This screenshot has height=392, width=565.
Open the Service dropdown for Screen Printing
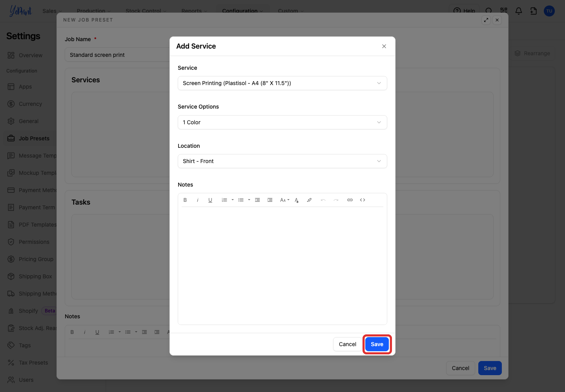282,83
